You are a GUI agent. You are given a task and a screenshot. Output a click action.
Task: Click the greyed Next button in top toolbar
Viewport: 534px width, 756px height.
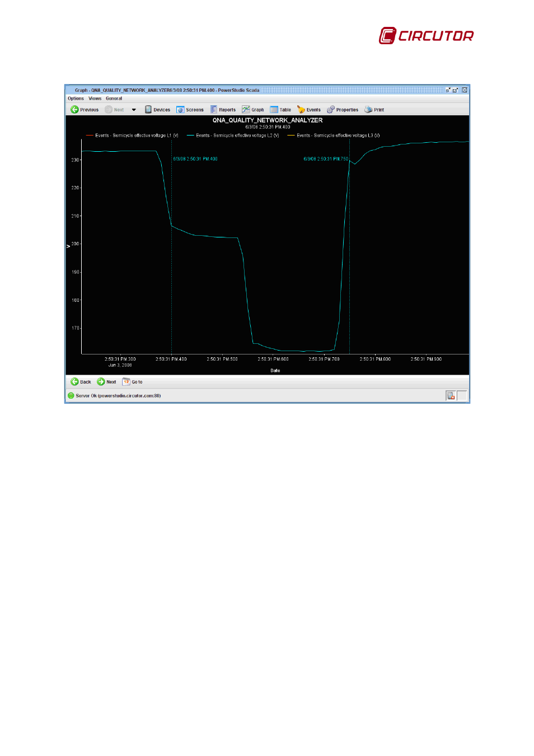coord(114,110)
